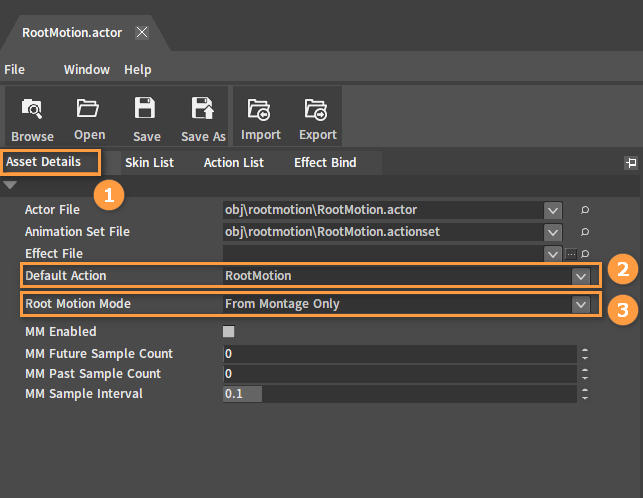
Task: Toggle the MM Enabled checkbox
Action: point(229,332)
